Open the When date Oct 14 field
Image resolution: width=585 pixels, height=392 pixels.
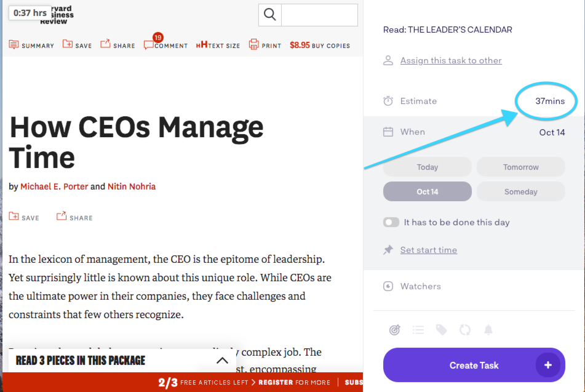(474, 132)
